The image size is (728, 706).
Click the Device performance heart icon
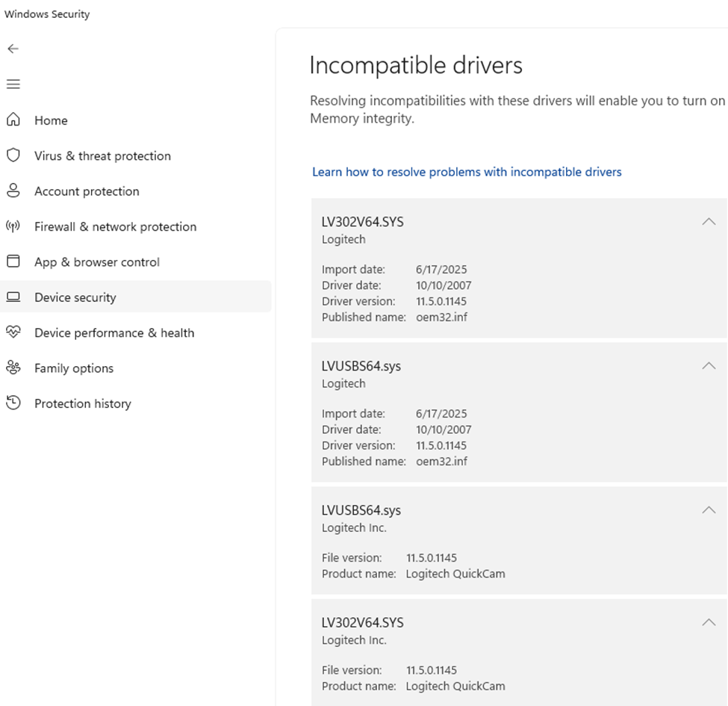tap(13, 332)
